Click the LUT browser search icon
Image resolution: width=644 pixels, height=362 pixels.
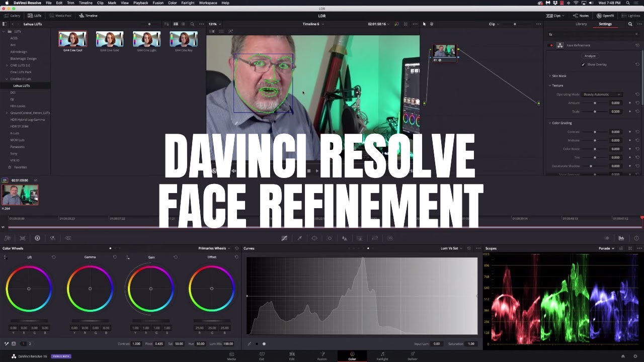pyautogui.click(x=192, y=24)
